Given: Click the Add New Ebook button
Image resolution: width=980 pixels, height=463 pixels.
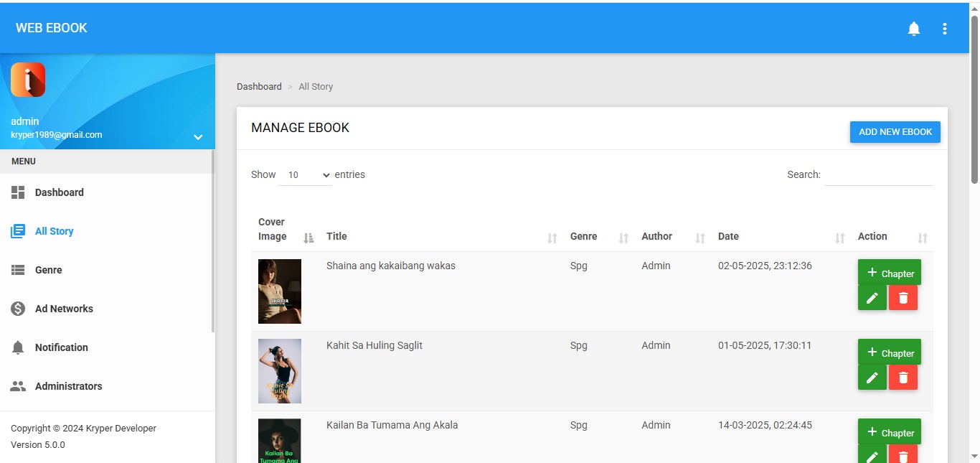Looking at the screenshot, I should (895, 132).
